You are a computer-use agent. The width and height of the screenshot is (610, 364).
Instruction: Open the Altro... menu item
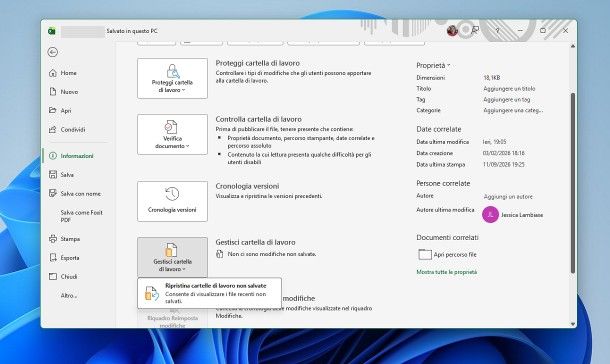coord(68,296)
